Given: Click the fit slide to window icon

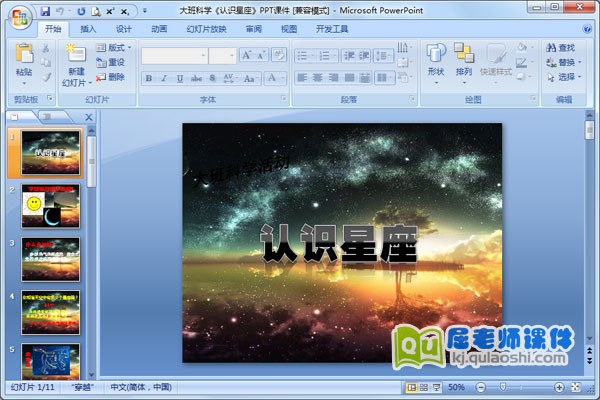Looking at the screenshot, I should point(576,387).
